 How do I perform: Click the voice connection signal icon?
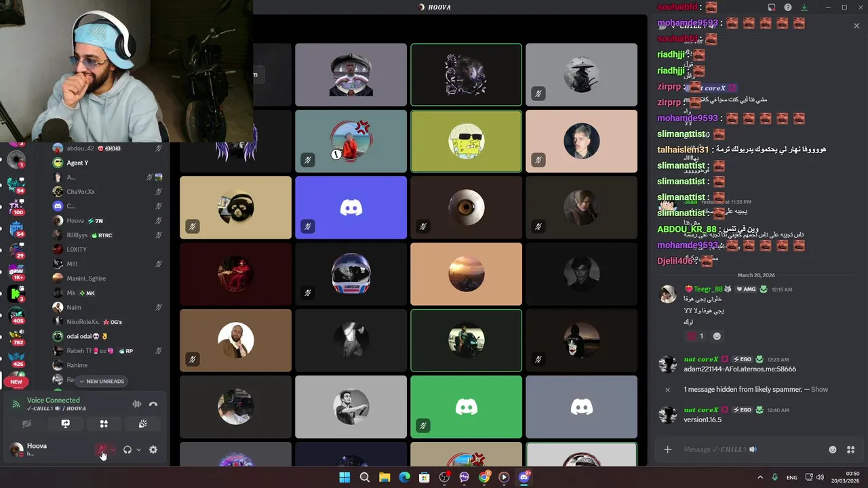tap(16, 404)
